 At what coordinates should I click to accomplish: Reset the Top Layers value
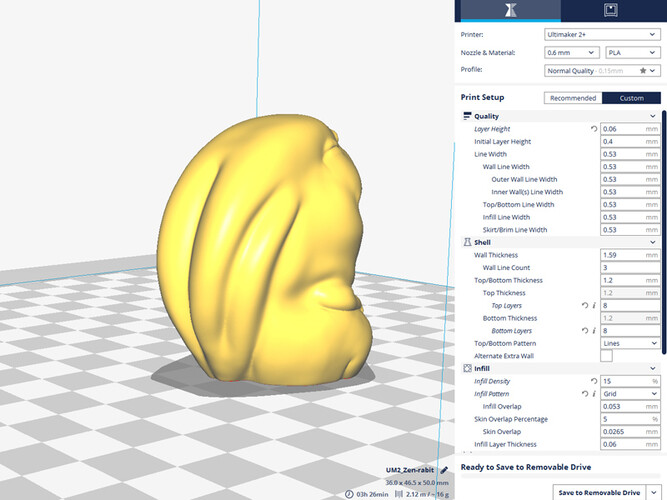(585, 305)
